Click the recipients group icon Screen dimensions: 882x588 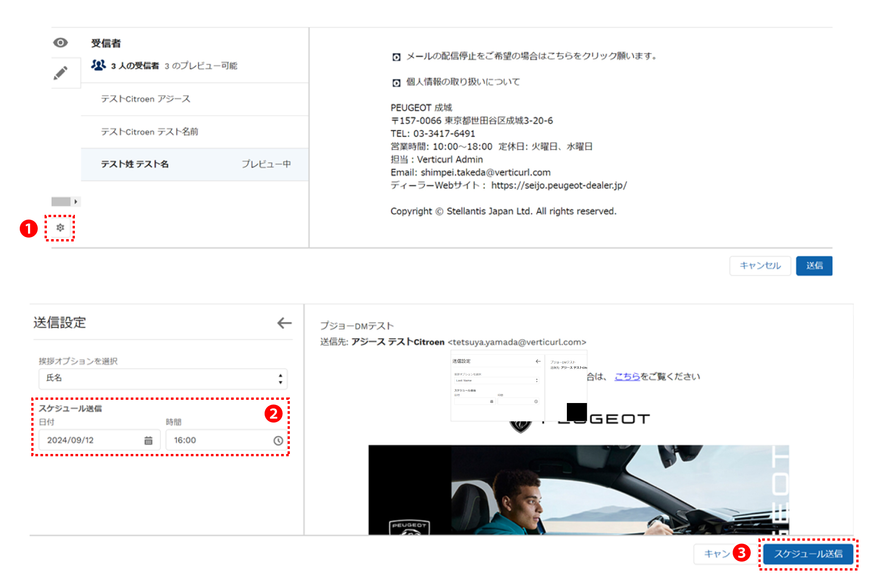(x=98, y=65)
